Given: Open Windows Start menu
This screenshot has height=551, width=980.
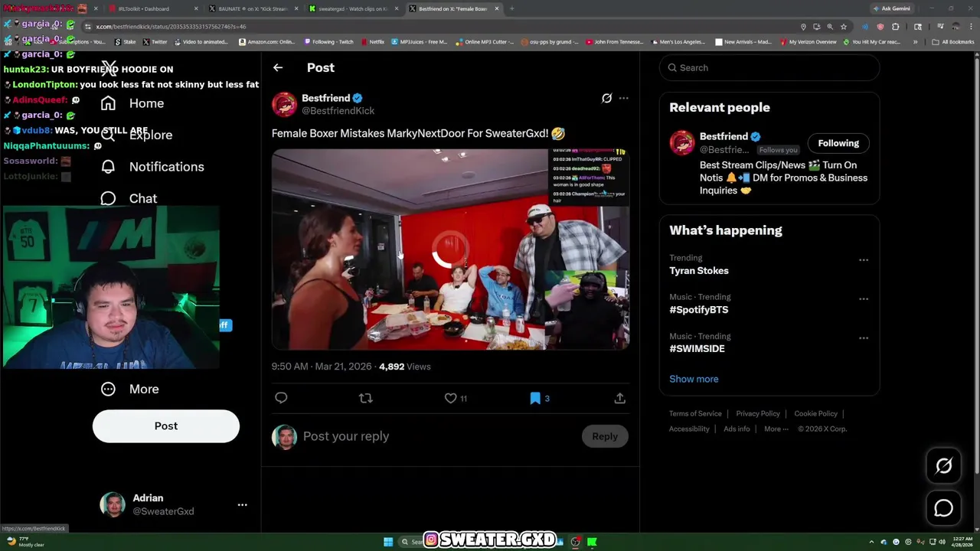Looking at the screenshot, I should (388, 542).
